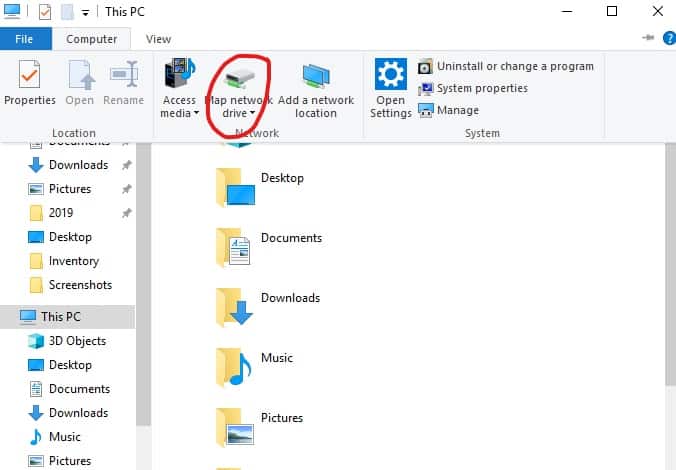The height and width of the screenshot is (470, 676).
Task: Click Uninstall or change a program
Action: pos(506,66)
